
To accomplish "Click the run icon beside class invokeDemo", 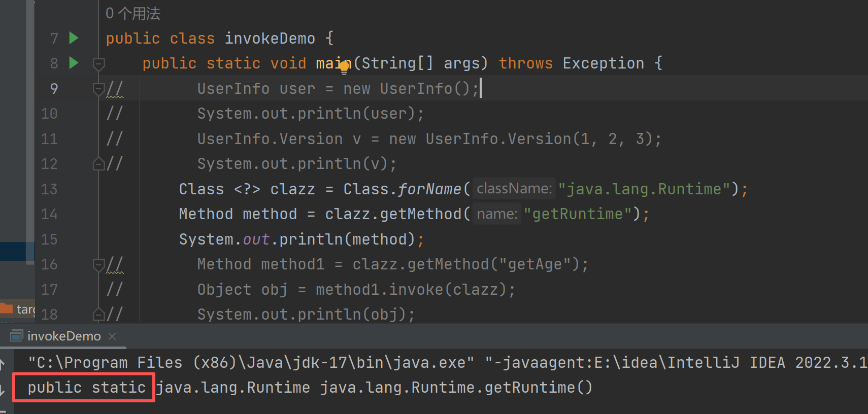I will pyautogui.click(x=74, y=38).
